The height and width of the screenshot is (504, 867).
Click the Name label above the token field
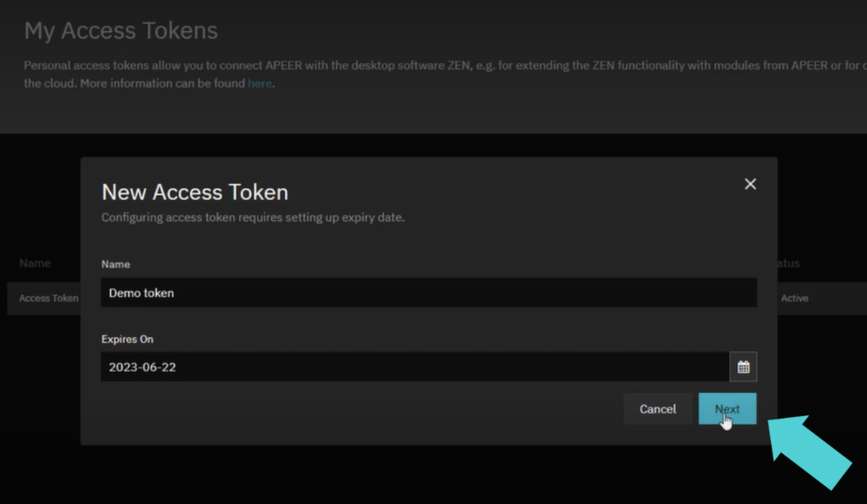click(x=115, y=264)
